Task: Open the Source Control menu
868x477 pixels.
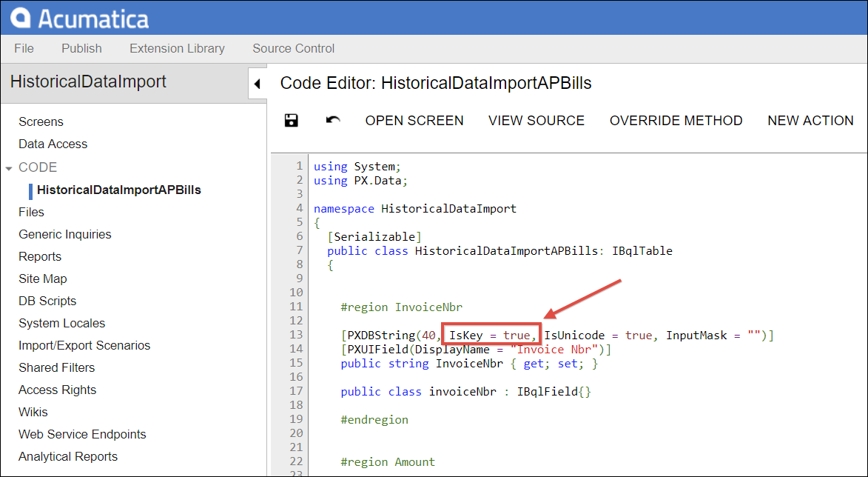Action: point(293,48)
